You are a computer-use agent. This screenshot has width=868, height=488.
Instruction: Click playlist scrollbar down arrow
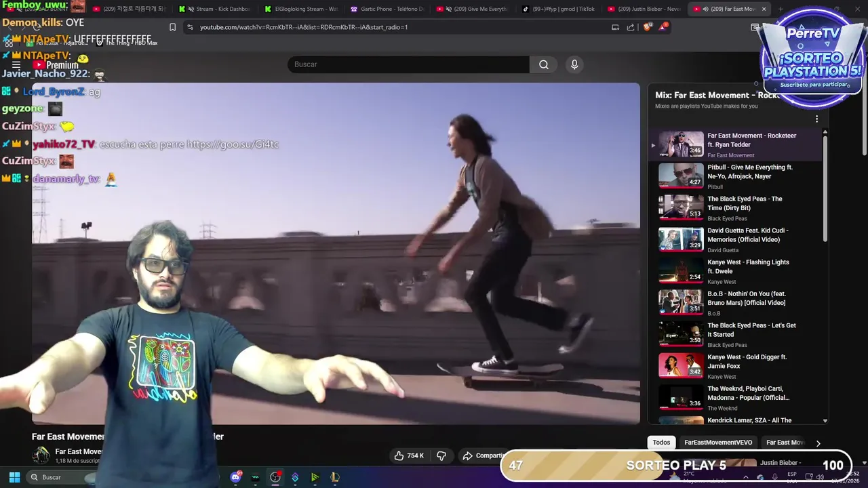(825, 421)
